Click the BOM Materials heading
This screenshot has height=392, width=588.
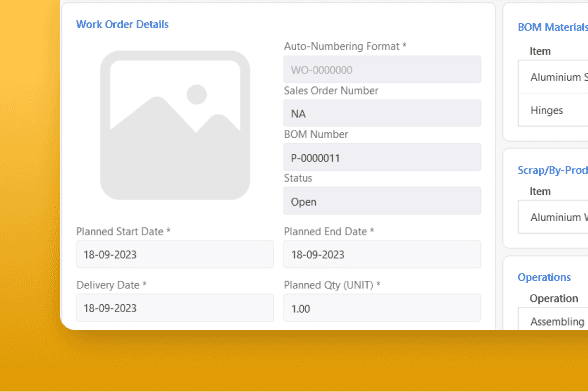(553, 27)
